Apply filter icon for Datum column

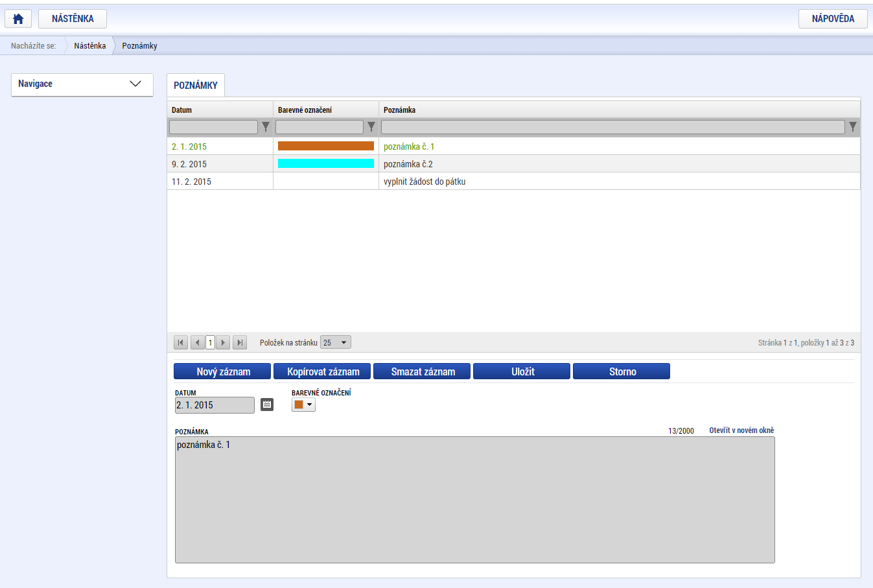(266, 126)
